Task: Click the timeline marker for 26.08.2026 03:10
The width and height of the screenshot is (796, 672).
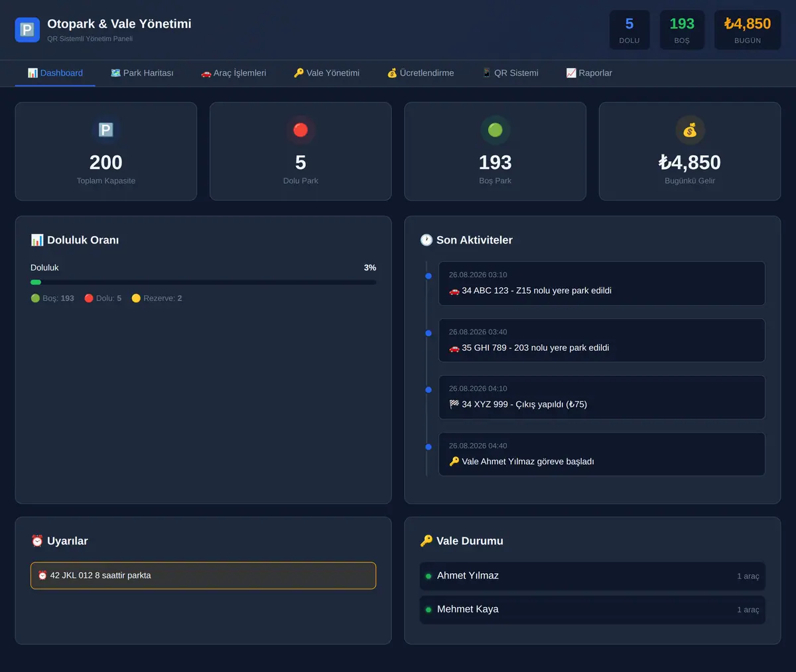Action: tap(429, 276)
